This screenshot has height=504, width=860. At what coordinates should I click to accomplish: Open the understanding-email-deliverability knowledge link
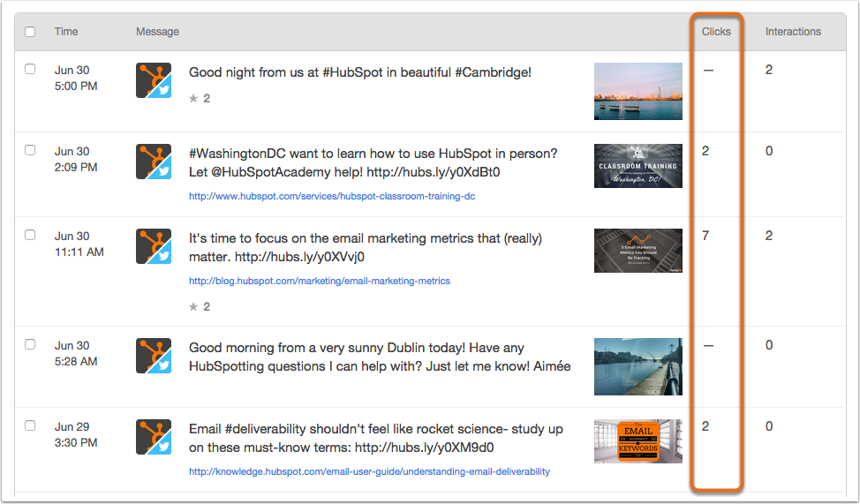(x=369, y=471)
